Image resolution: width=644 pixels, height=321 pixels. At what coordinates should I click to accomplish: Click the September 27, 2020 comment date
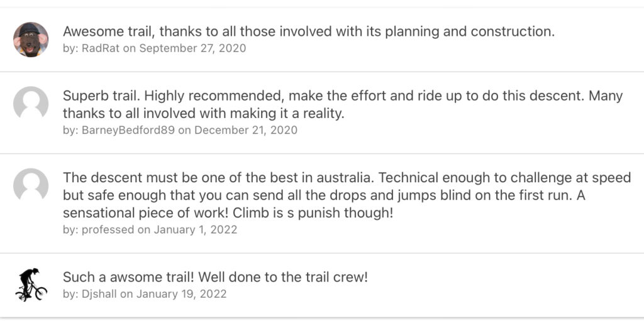(x=192, y=48)
